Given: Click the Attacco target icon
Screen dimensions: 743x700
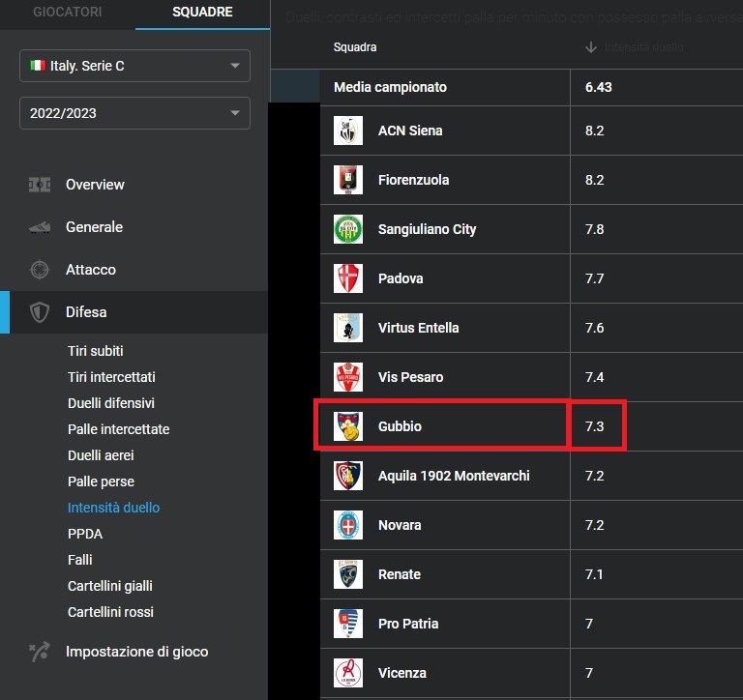Looking at the screenshot, I should click(x=40, y=270).
